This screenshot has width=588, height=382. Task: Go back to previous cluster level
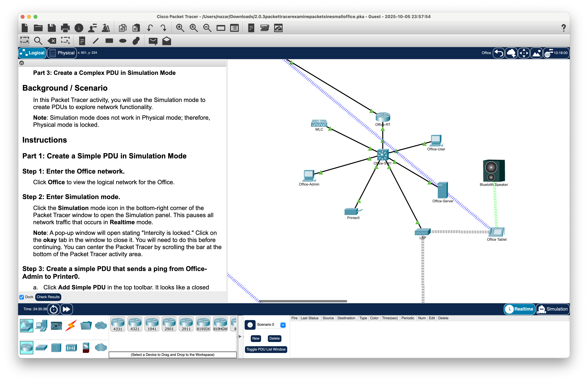499,53
